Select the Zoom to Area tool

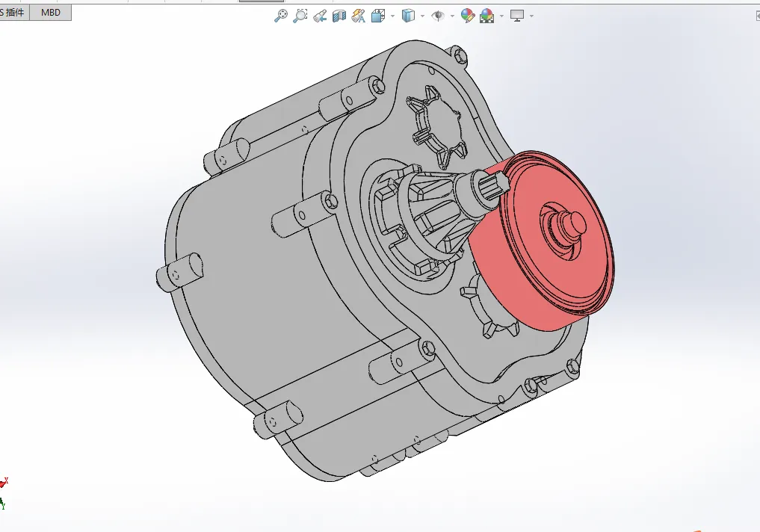click(300, 16)
